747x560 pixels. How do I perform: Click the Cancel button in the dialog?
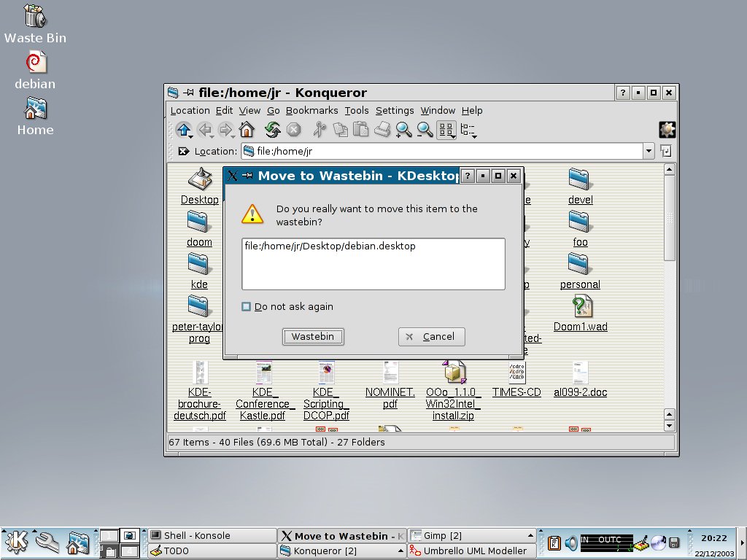[431, 337]
